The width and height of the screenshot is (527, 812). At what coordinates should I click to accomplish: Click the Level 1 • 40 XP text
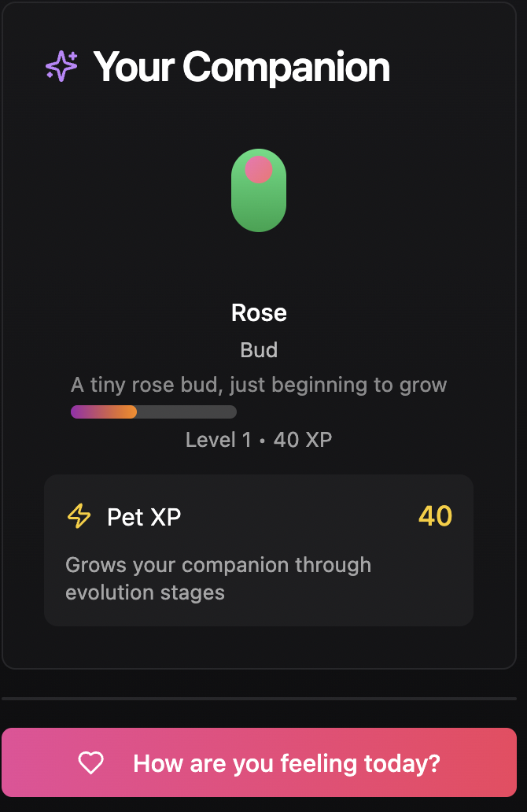(259, 440)
